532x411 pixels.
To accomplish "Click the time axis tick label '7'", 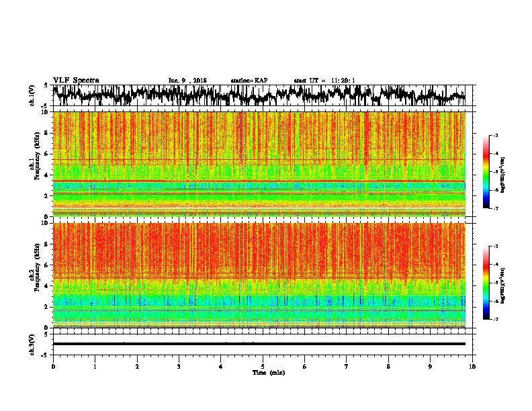I will pyautogui.click(x=347, y=367).
